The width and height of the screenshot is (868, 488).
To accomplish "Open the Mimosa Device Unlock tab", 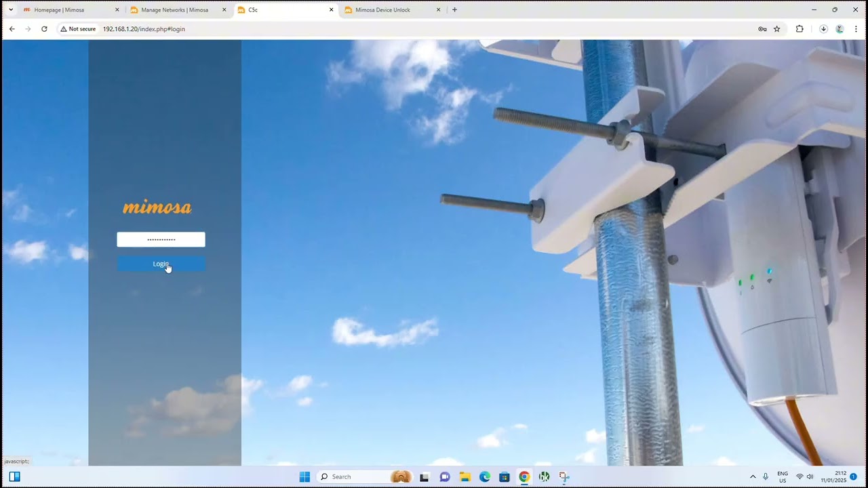I will [x=382, y=10].
